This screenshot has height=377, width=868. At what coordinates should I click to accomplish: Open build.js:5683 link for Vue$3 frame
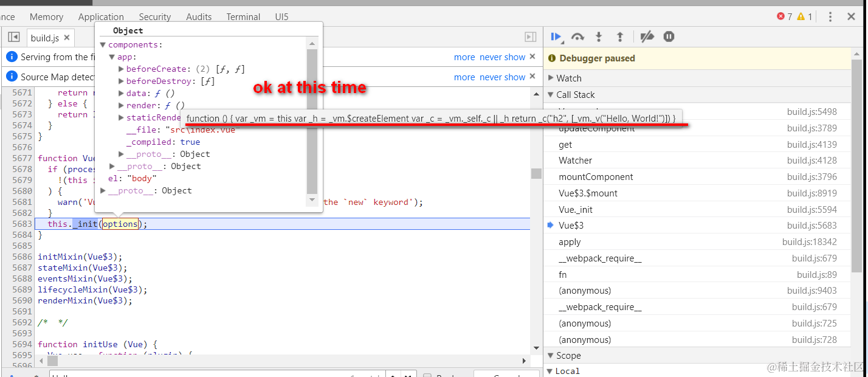coord(812,226)
